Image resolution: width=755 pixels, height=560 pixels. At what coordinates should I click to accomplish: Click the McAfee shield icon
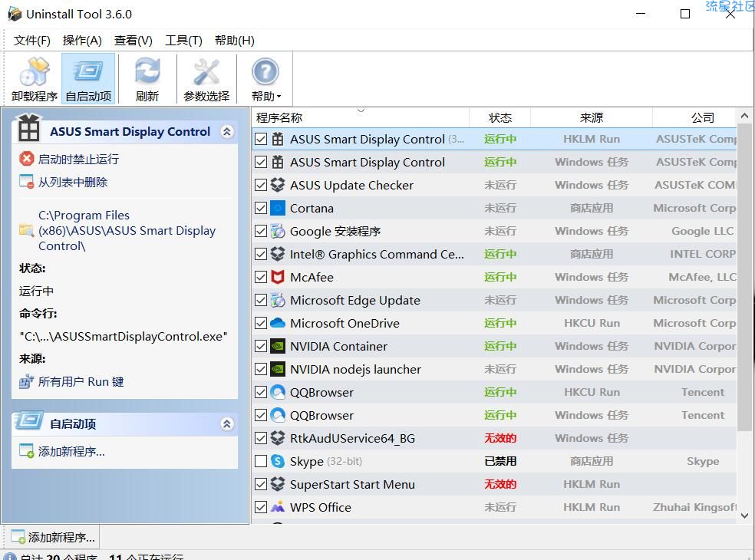coord(277,277)
